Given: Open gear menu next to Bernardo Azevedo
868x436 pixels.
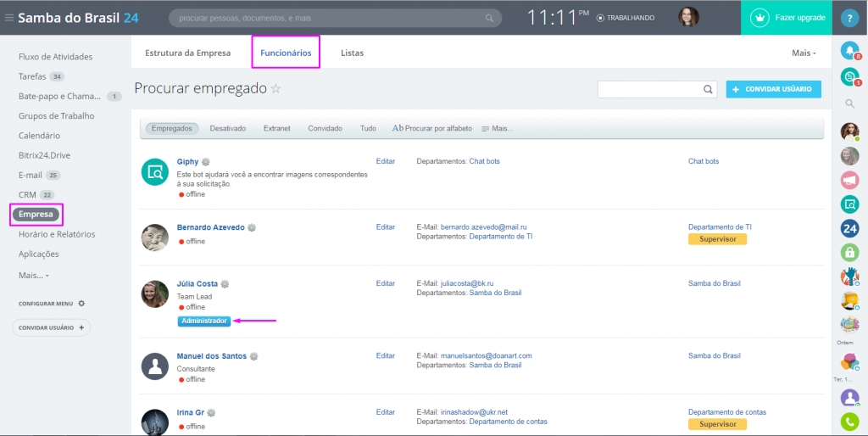Looking at the screenshot, I should pos(252,227).
